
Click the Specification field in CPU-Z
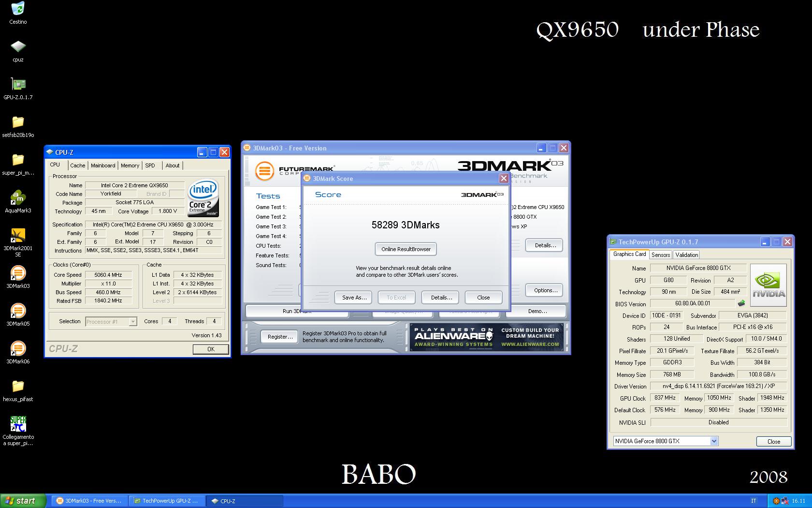153,224
